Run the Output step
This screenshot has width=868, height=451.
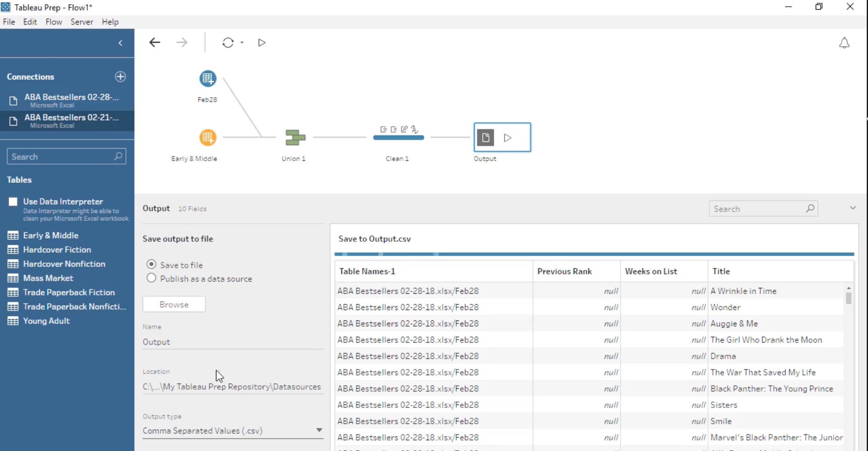[x=508, y=138]
